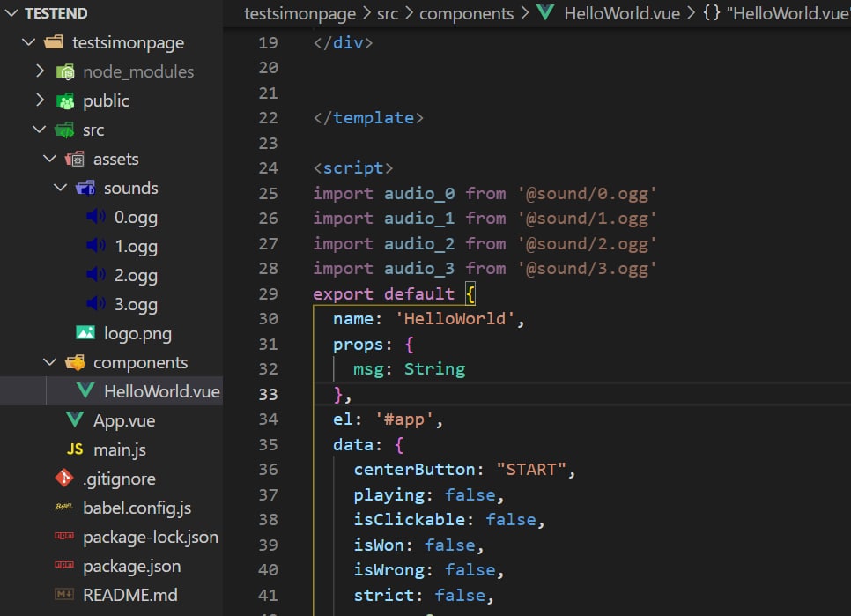Screen dimensions: 851x616
Task: Click the curly braces symbol icon in breadcrumb
Action: point(712,12)
